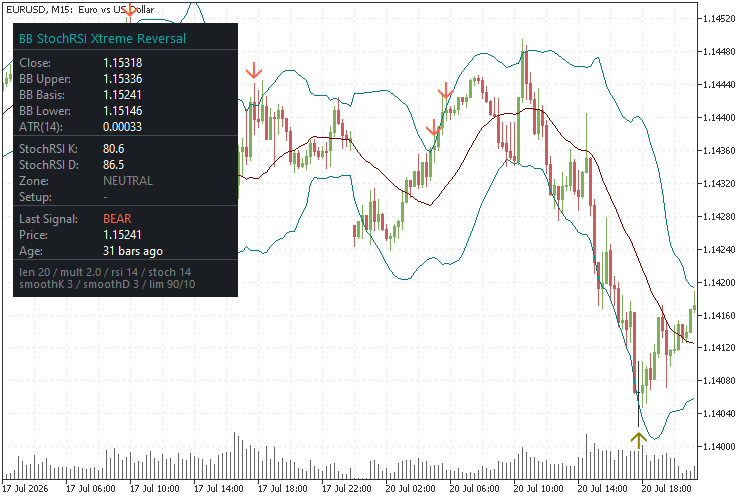Click the '20 Jul 14:00' time label
The image size is (750, 500).
602,489
